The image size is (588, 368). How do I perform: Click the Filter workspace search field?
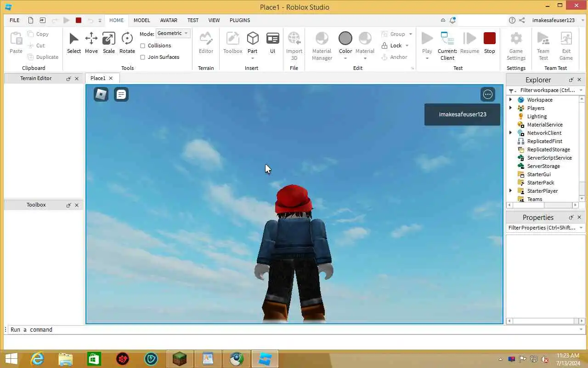coord(547,91)
